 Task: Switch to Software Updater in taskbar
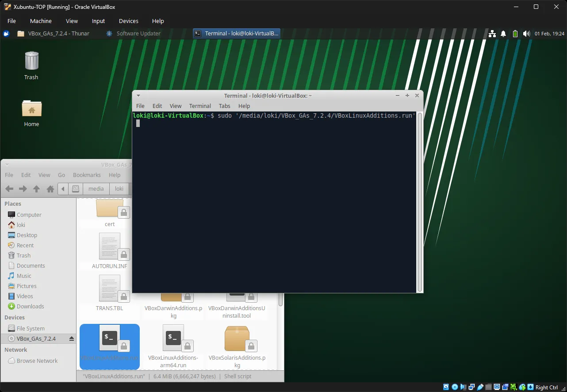133,34
